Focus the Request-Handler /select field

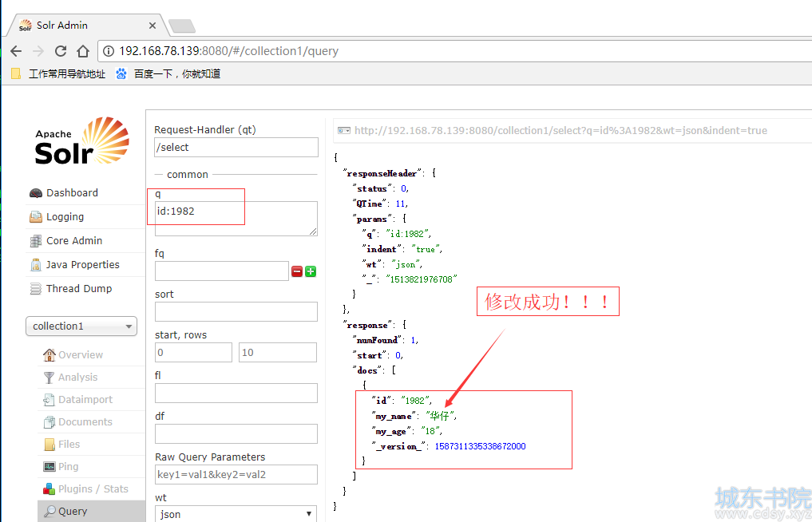pos(236,147)
